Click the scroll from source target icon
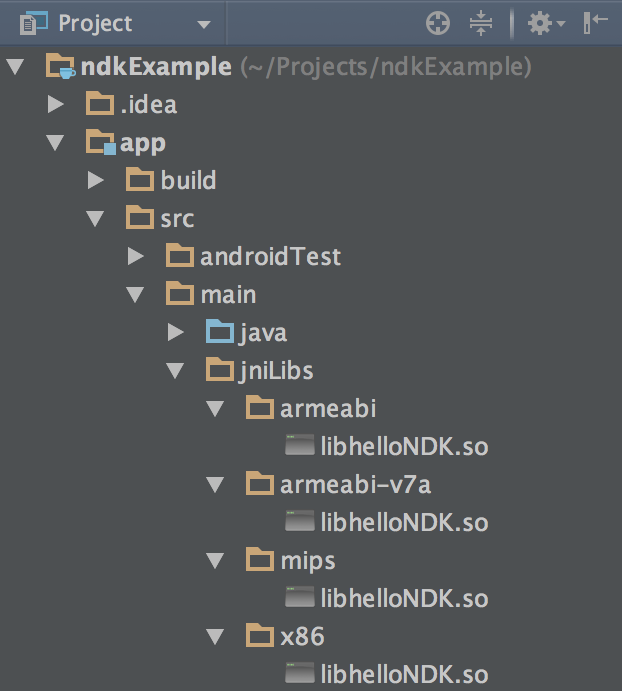 coord(438,23)
